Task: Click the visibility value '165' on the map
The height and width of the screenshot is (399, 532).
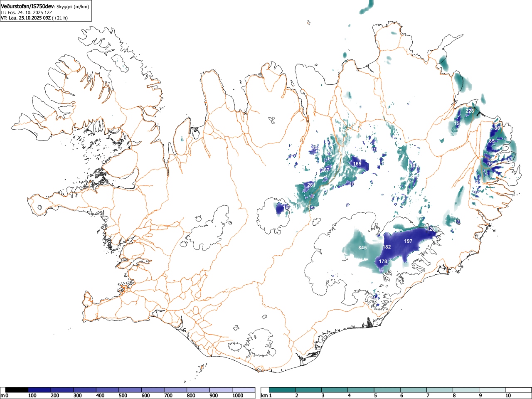Action: (x=357, y=164)
